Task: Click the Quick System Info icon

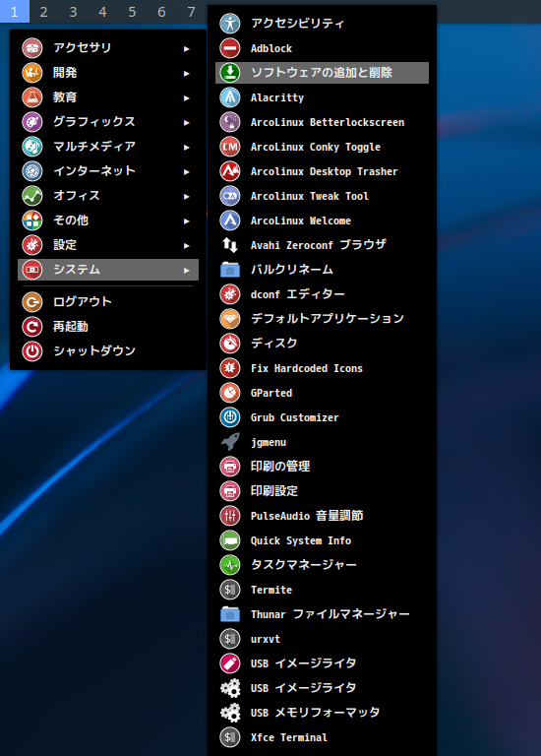Action: (x=230, y=540)
